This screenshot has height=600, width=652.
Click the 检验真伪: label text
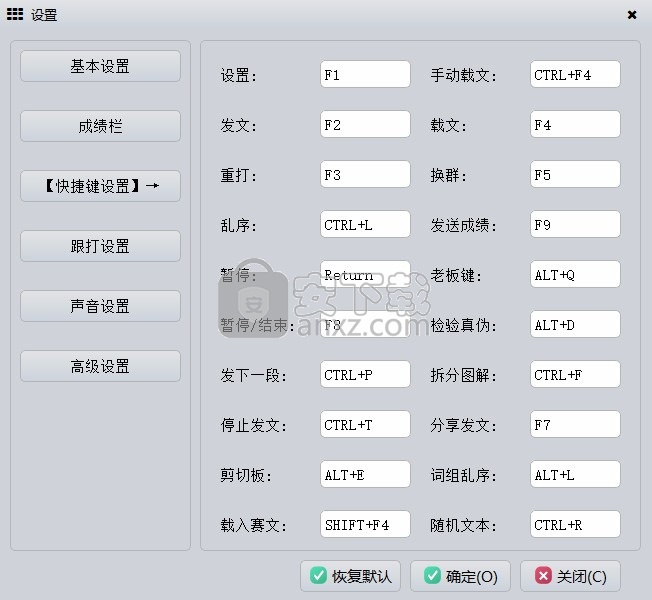(464, 326)
